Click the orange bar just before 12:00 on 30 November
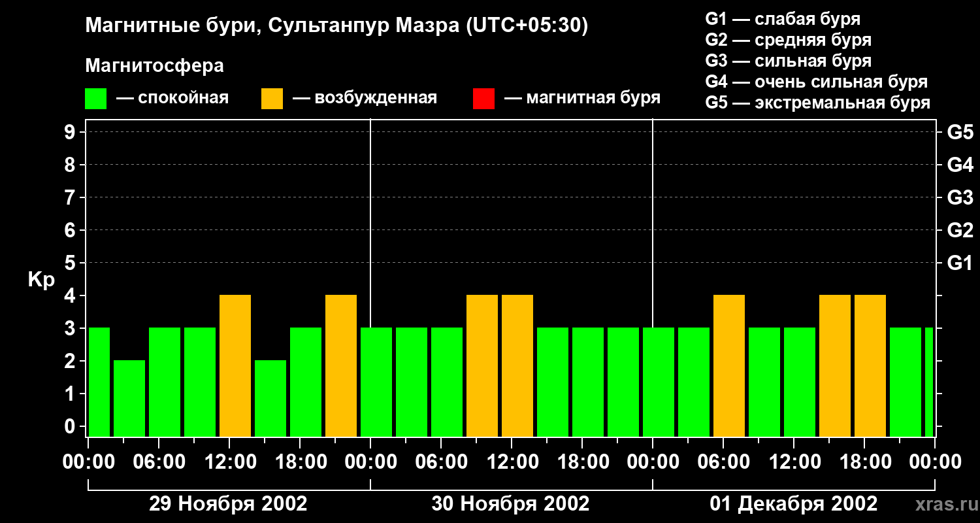Viewport: 980px width, 523px height. pyautogui.click(x=482, y=366)
